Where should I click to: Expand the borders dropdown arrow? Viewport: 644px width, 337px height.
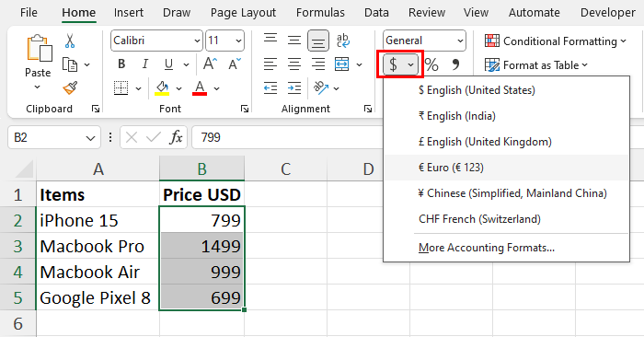[138, 88]
